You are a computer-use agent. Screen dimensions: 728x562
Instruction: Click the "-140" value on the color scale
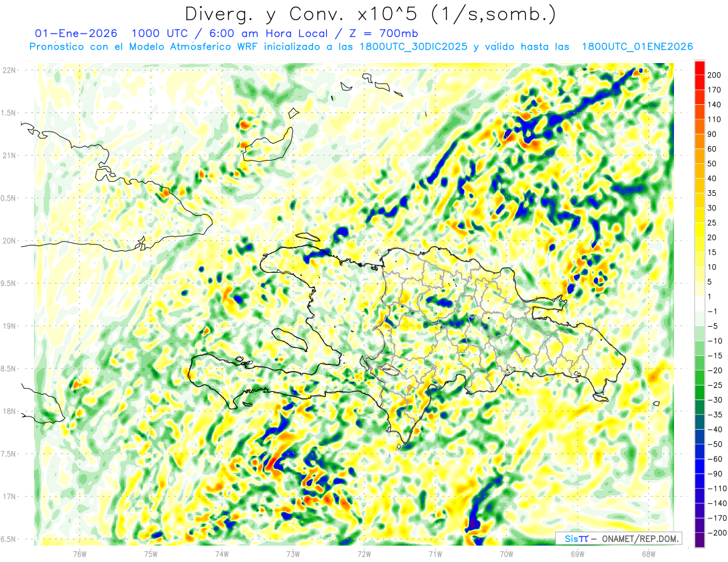point(716,503)
